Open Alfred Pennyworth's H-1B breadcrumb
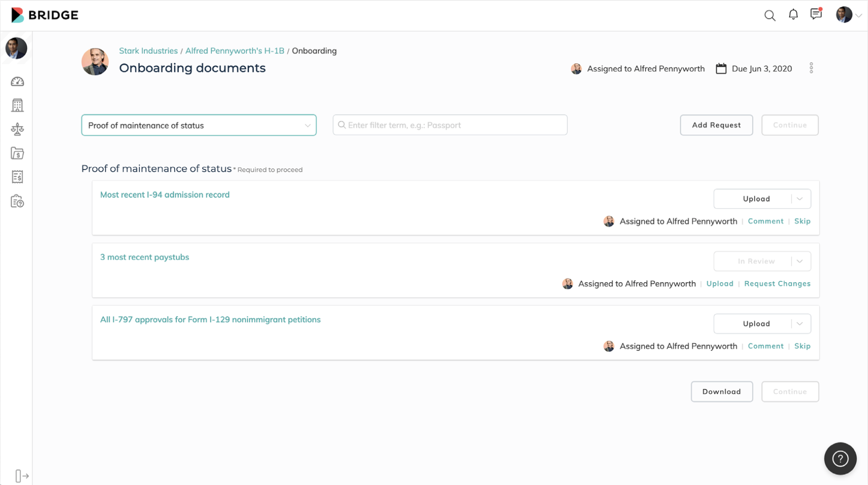This screenshot has width=868, height=485. (x=235, y=51)
